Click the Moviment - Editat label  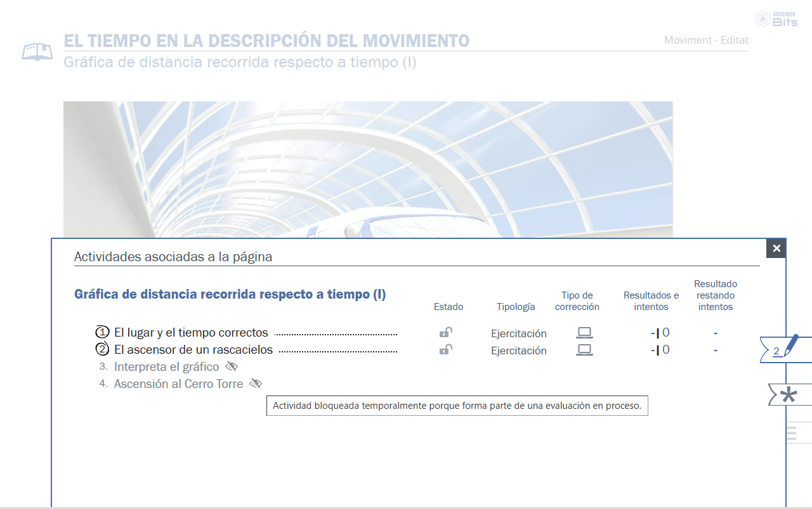[706, 40]
